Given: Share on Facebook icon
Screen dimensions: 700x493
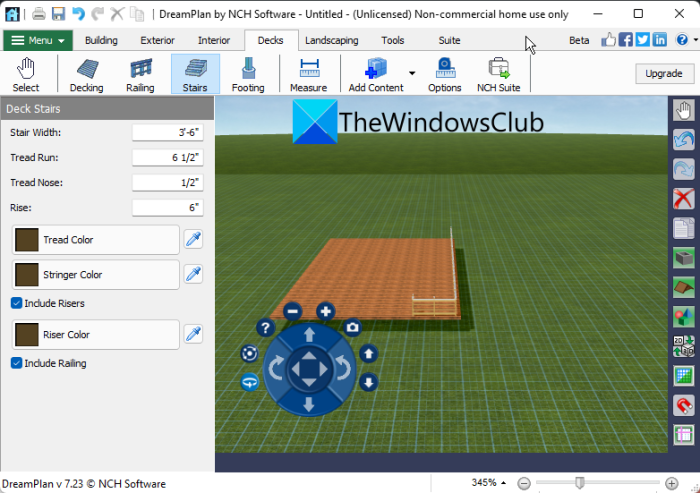Looking at the screenshot, I should [625, 40].
